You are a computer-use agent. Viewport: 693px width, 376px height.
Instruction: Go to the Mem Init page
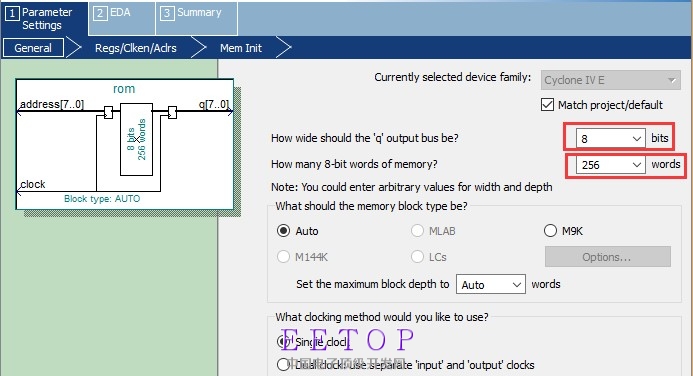(x=241, y=48)
